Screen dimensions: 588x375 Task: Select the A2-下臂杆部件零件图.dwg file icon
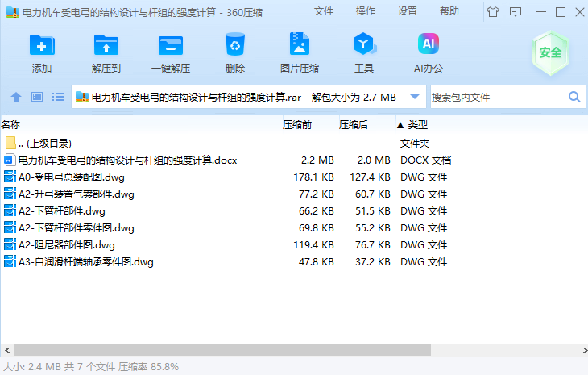tap(10, 228)
